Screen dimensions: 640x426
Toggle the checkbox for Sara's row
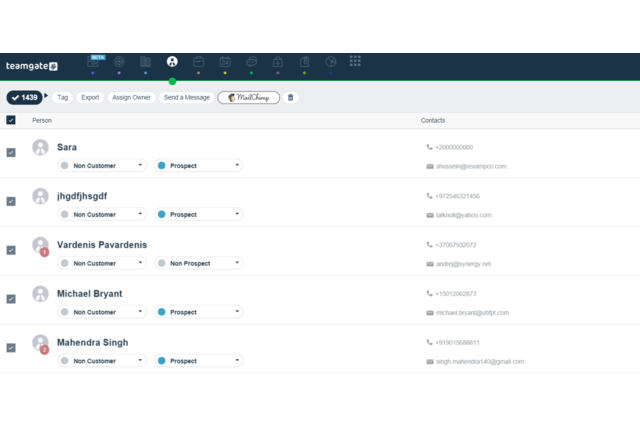click(x=11, y=153)
